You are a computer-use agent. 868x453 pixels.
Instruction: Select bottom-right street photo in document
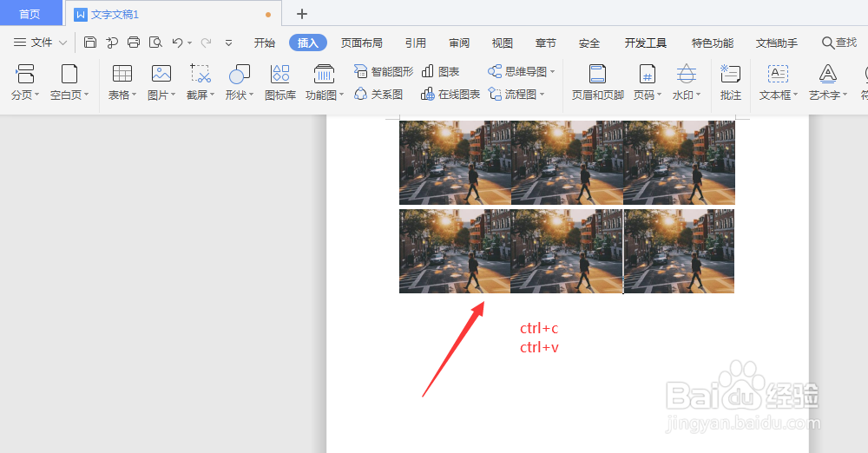click(x=680, y=251)
